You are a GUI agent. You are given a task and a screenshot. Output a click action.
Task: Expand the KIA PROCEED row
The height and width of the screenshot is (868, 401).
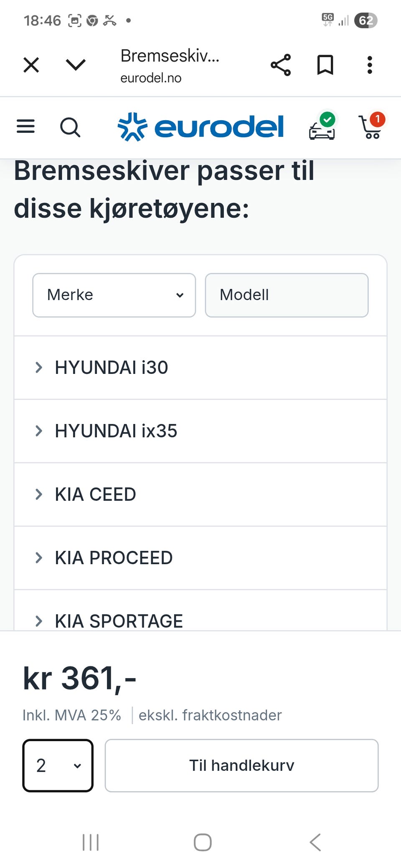200,558
